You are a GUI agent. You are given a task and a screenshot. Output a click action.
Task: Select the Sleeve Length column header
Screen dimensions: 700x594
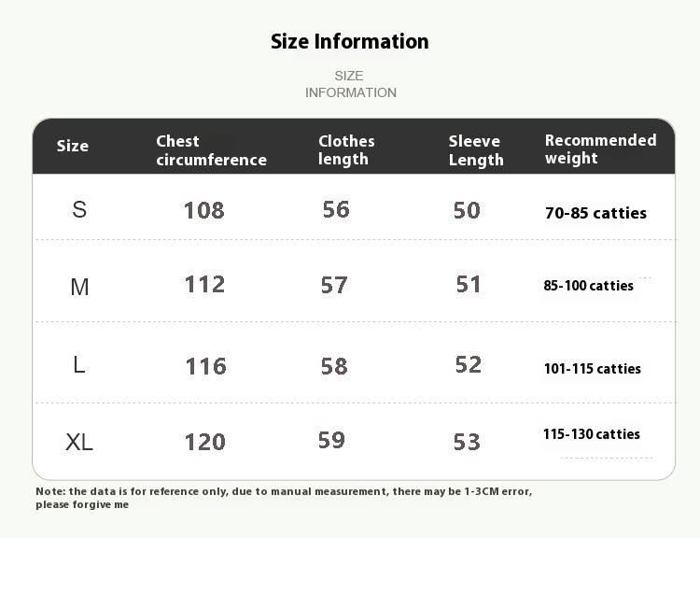click(x=476, y=150)
